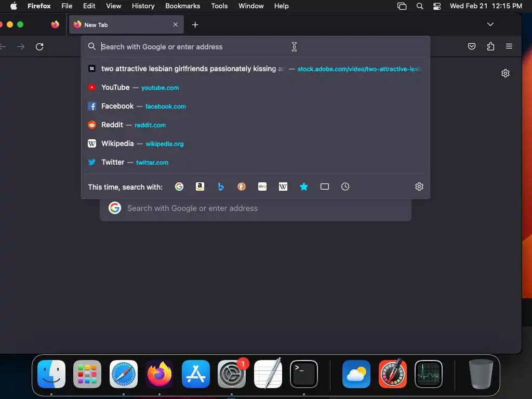Open the Firefox hamburger application menu
The height and width of the screenshot is (399, 532).
click(x=509, y=46)
